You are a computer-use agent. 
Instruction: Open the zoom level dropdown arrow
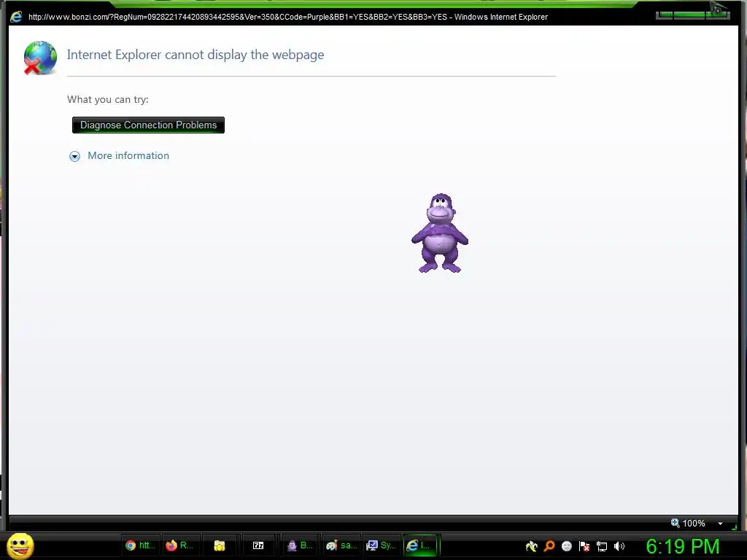[720, 524]
